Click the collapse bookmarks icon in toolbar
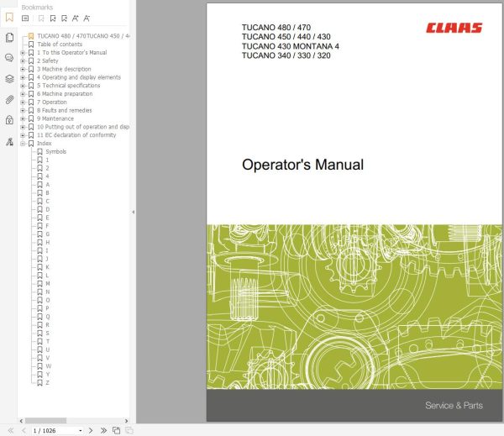The width and height of the screenshot is (504, 436). pyautogui.click(x=64, y=18)
